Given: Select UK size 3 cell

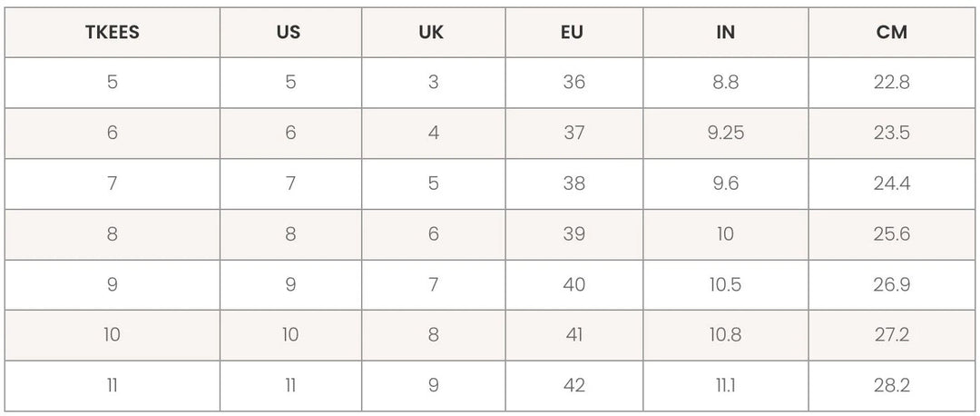Looking at the screenshot, I should (x=433, y=83).
